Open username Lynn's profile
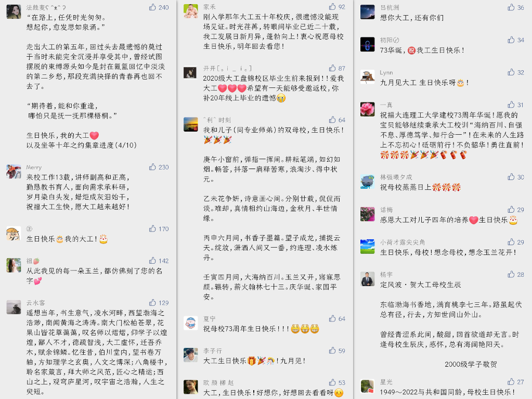Screen dimensions: 532x399 [x=386, y=72]
